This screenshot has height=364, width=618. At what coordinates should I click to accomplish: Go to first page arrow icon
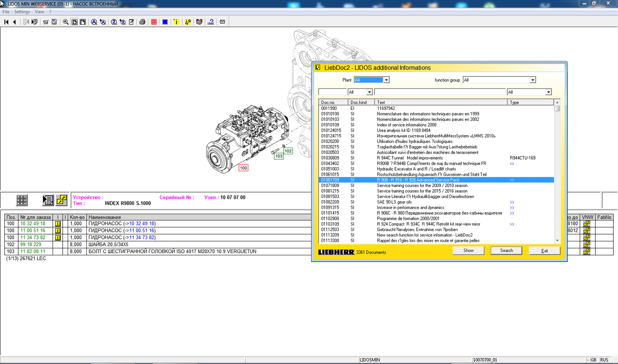(x=6, y=22)
